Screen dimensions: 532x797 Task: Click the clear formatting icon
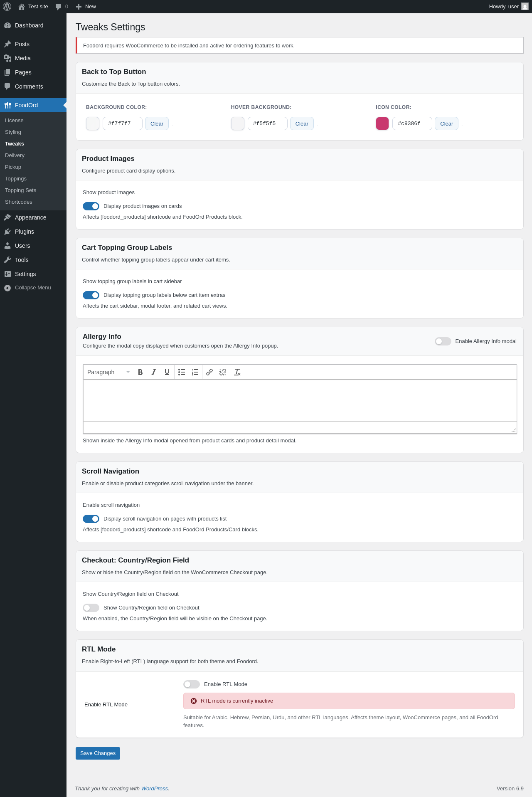click(x=237, y=372)
